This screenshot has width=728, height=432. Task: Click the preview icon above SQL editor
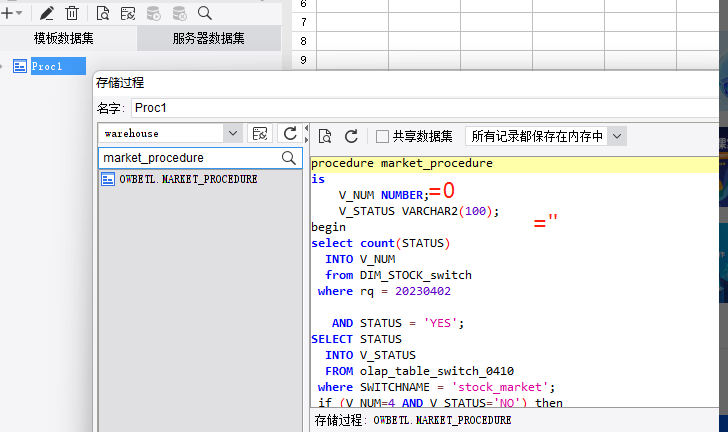[x=325, y=136]
